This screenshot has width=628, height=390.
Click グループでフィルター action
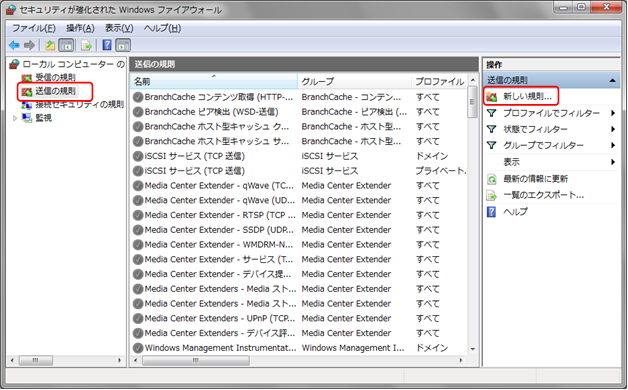[543, 145]
